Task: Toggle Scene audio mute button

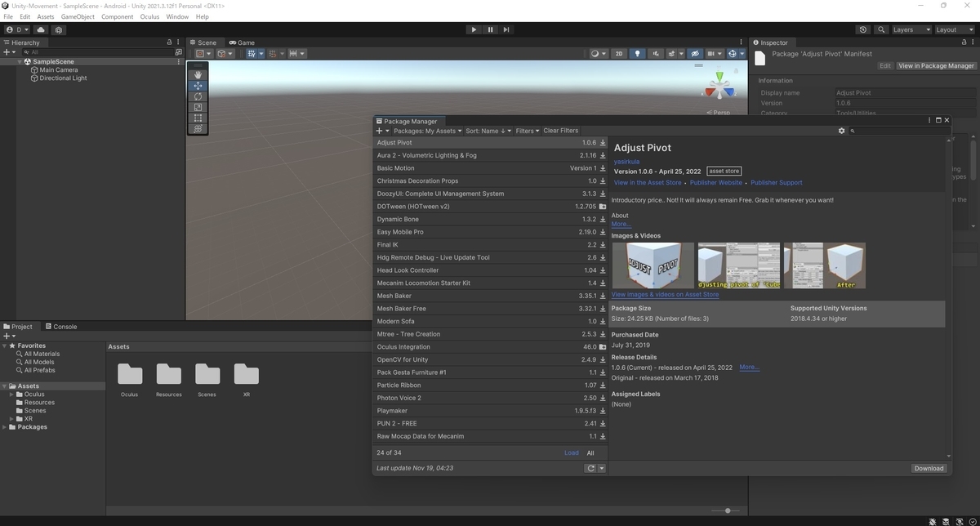Action: click(655, 54)
